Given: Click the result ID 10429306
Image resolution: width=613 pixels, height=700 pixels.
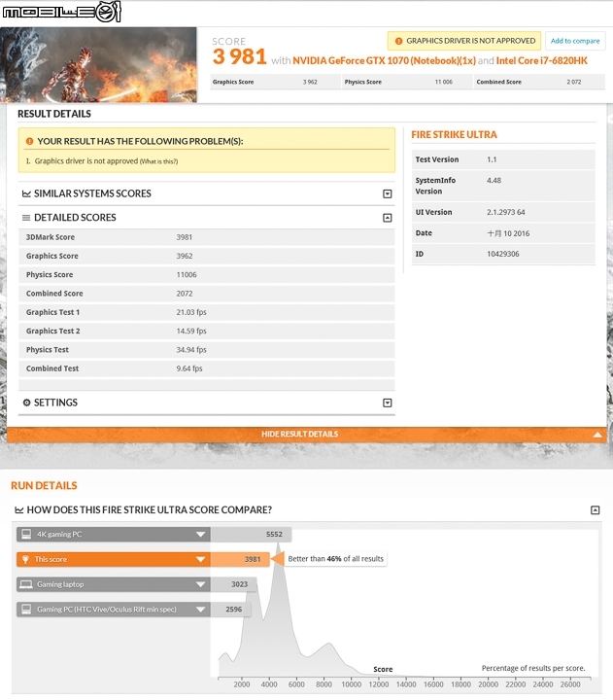Looking at the screenshot, I should pos(503,254).
